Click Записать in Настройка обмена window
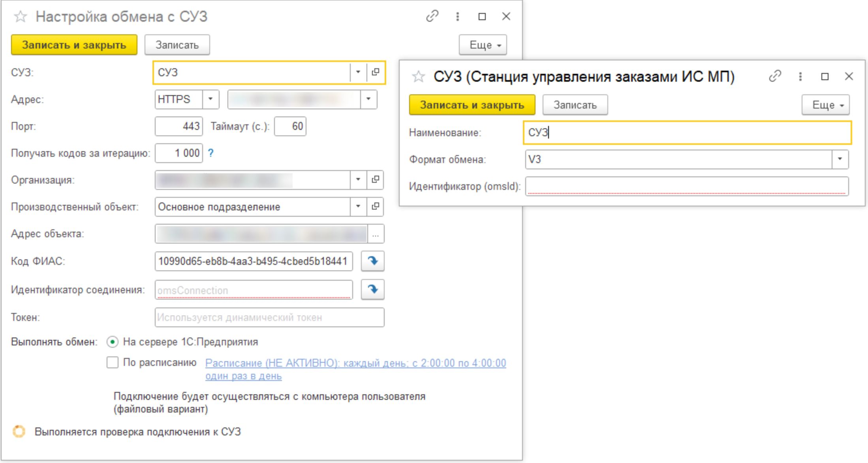 [x=177, y=45]
